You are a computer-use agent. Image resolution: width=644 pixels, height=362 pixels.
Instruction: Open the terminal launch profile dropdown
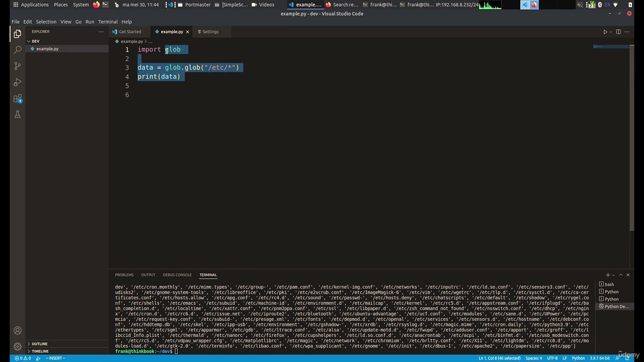click(613, 275)
